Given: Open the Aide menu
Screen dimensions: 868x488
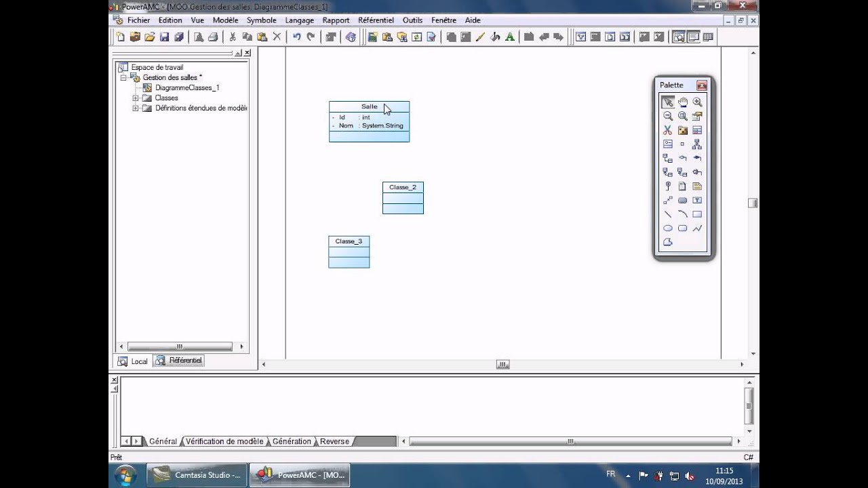Looking at the screenshot, I should tap(473, 20).
